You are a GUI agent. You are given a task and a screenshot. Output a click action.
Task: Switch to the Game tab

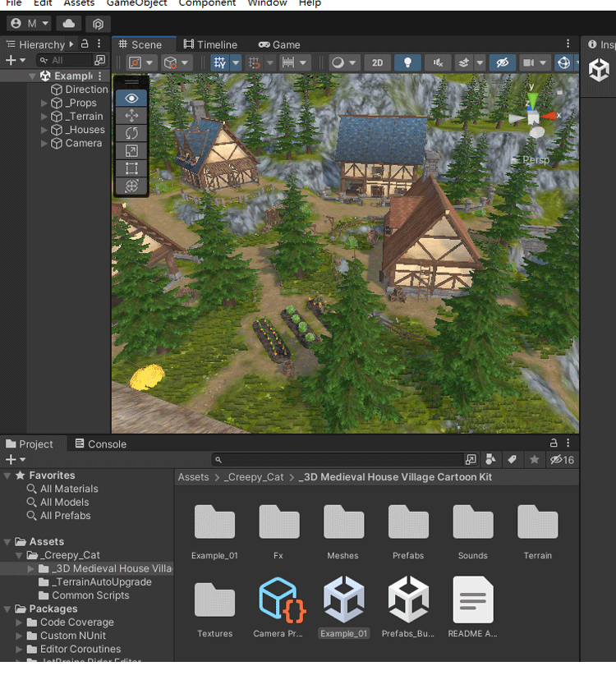coord(279,44)
